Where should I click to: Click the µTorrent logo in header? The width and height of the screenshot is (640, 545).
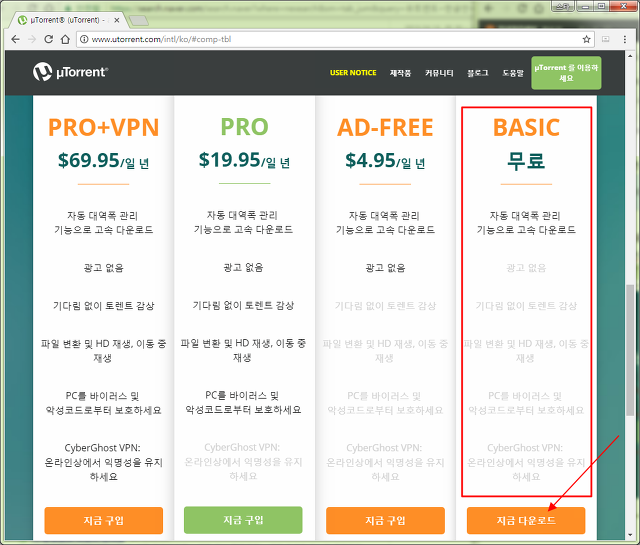pyautogui.click(x=71, y=72)
